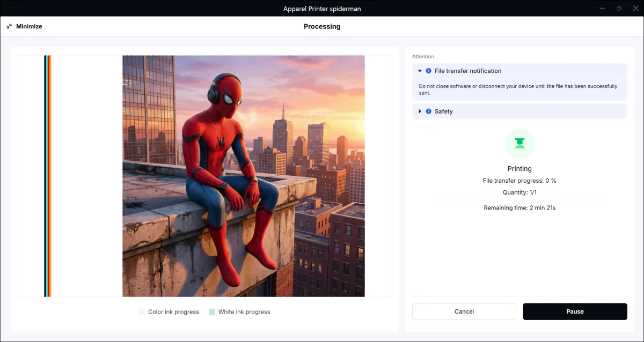Click the Remaining time readout
Screen dimensions: 644x342
coord(519,207)
